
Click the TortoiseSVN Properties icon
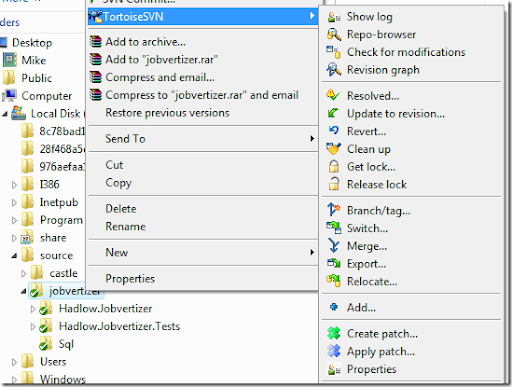(334, 369)
